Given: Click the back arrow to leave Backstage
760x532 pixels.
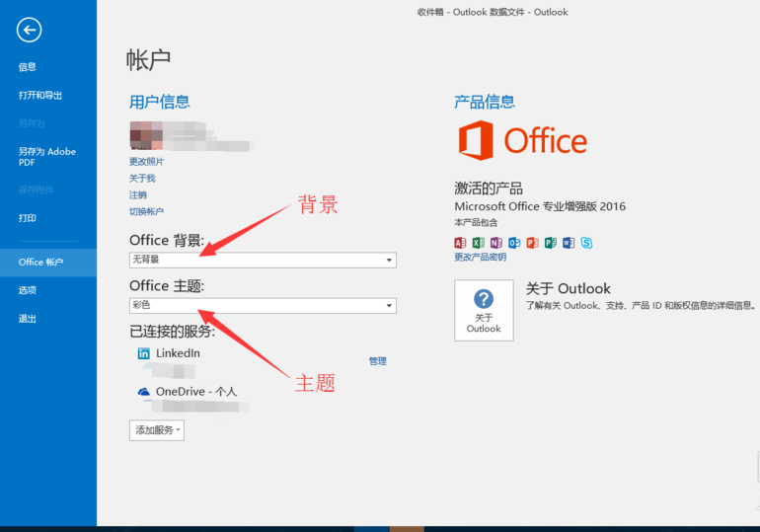Looking at the screenshot, I should coord(30,31).
